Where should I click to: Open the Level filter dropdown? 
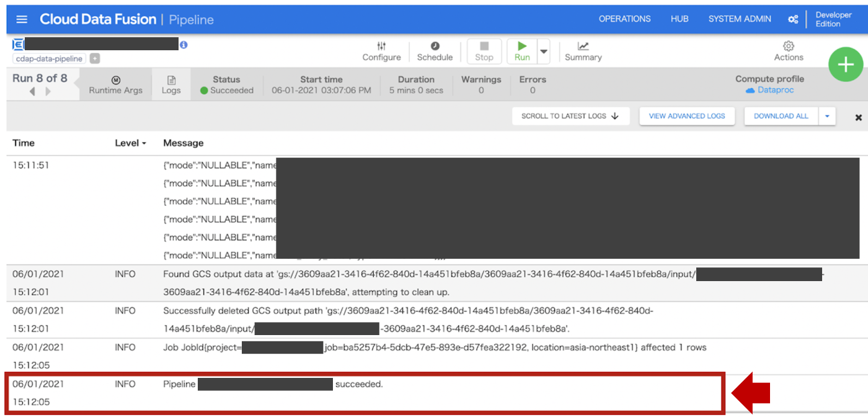point(131,143)
